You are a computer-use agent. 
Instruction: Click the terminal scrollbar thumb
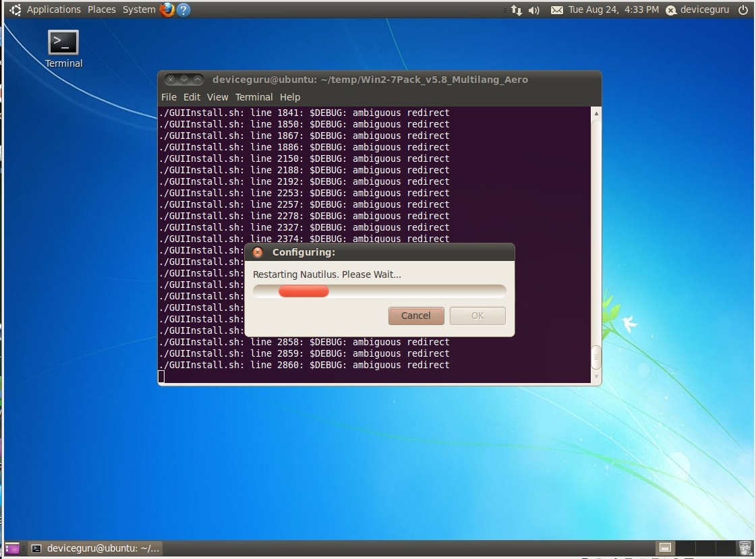pyautogui.click(x=596, y=357)
